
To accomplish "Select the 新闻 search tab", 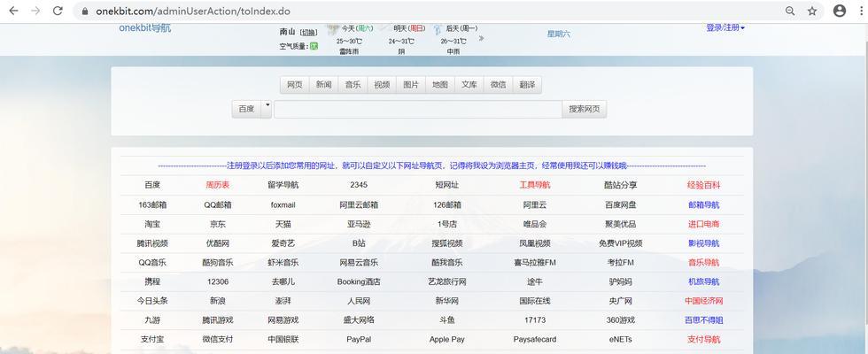I will (324, 85).
